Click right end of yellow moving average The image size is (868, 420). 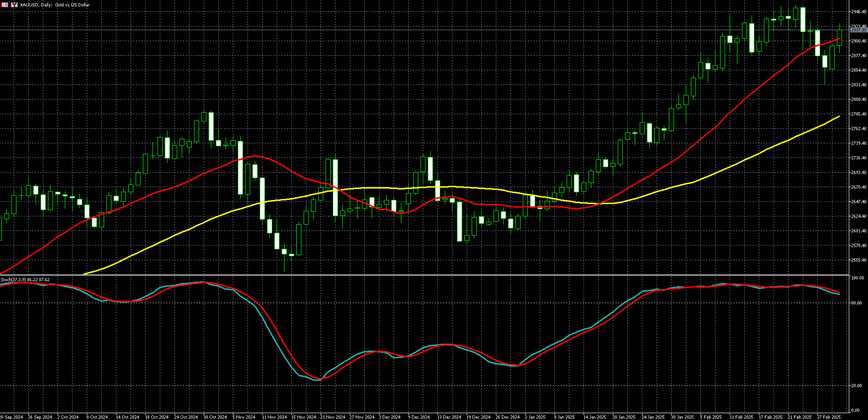839,117
